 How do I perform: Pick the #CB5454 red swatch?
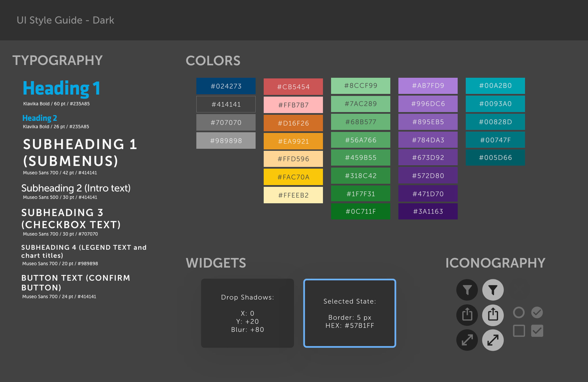click(293, 87)
